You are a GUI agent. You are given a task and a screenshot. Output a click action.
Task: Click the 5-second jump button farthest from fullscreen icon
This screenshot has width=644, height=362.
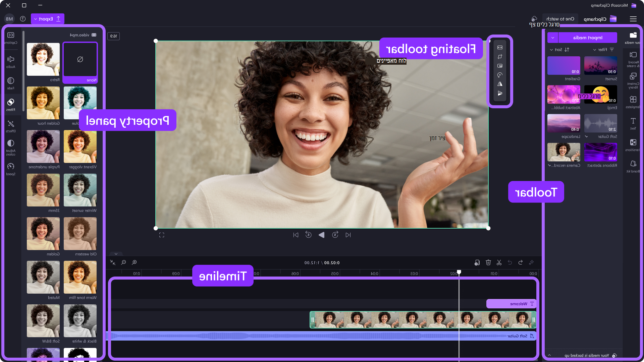click(x=335, y=235)
